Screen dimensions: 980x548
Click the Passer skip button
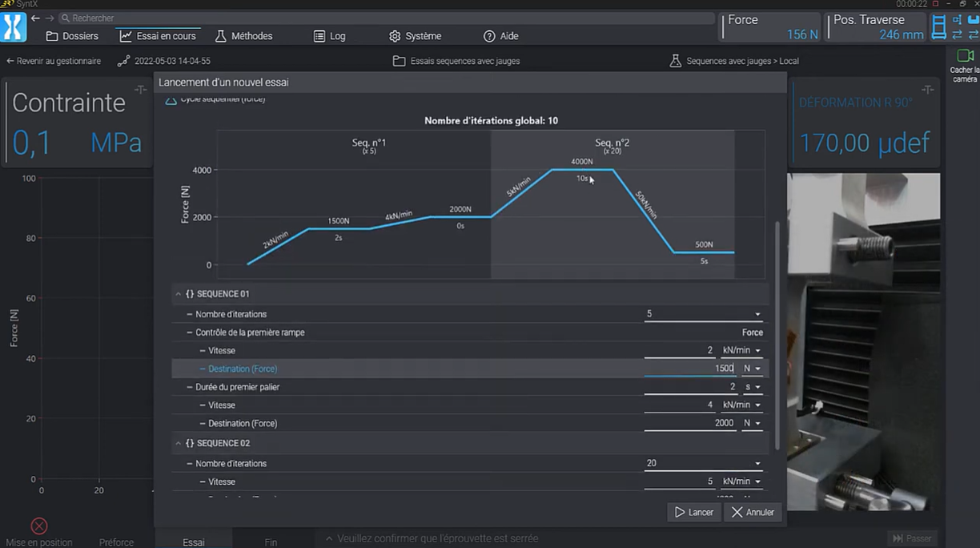[x=911, y=538]
